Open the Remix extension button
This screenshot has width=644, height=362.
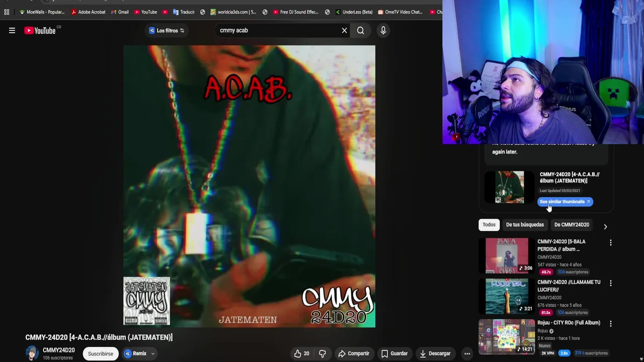point(135,353)
